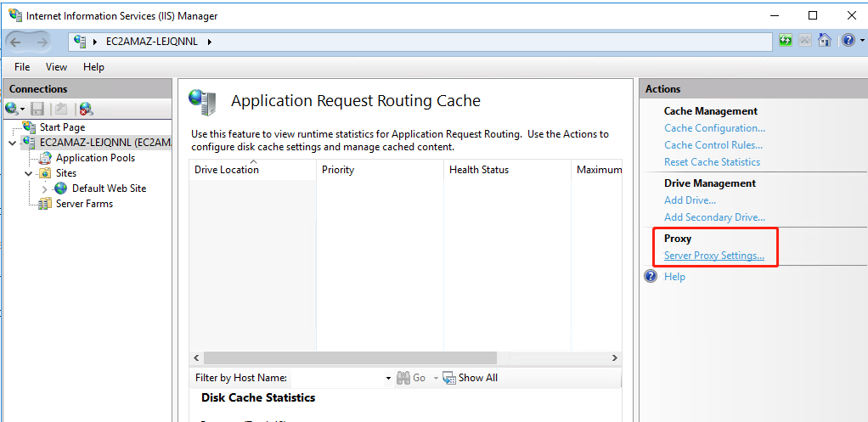Click the Cache Configuration link
This screenshot has height=422, width=868.
coord(713,128)
